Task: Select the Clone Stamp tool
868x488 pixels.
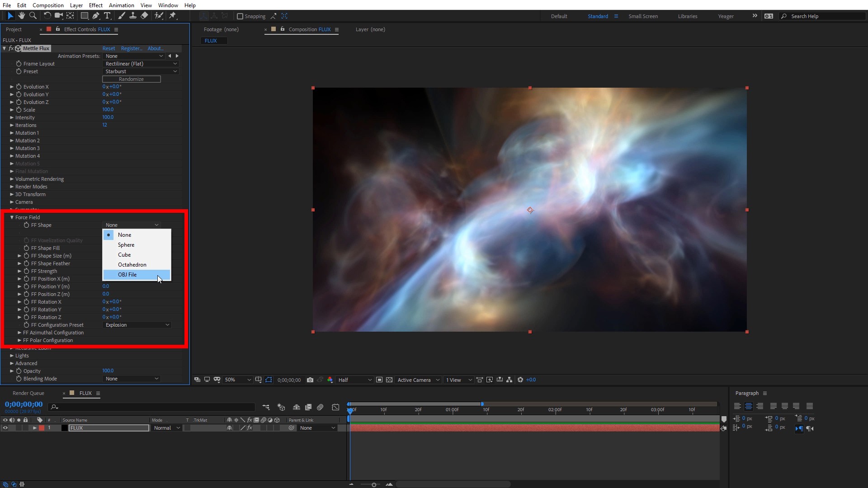Action: pos(132,16)
